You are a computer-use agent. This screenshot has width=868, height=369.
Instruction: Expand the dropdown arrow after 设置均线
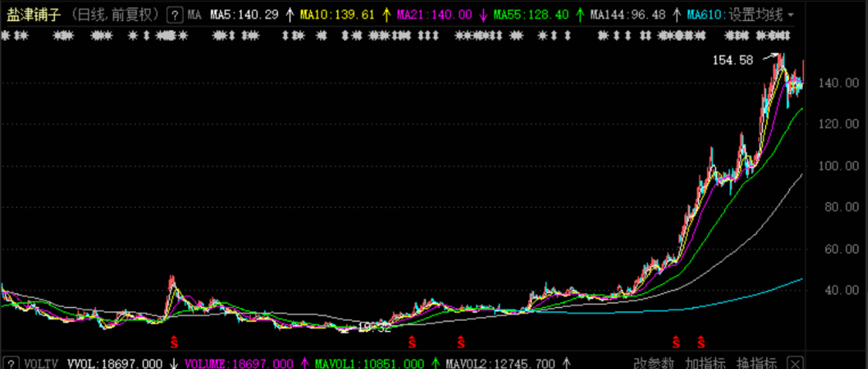790,15
